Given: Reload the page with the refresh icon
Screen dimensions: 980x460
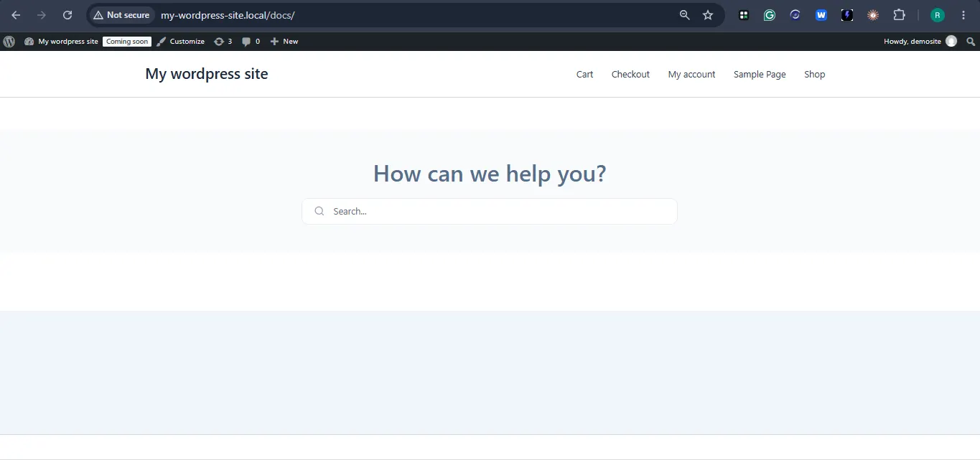Looking at the screenshot, I should point(67,15).
